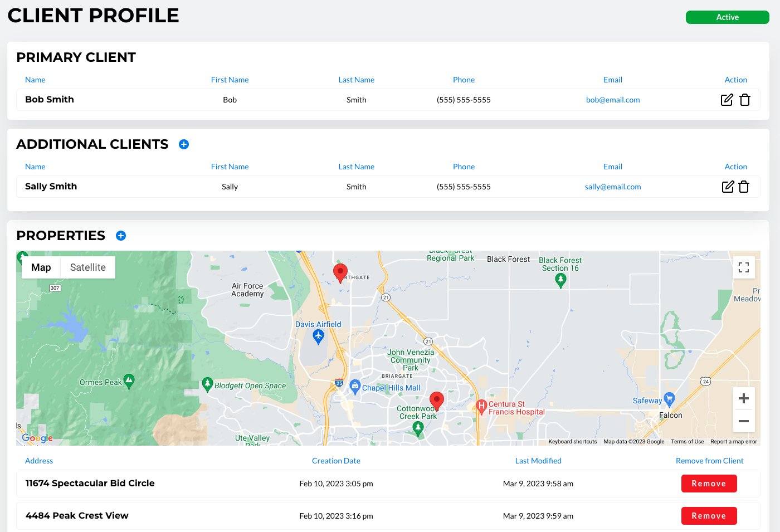The height and width of the screenshot is (532, 780).
Task: Zoom in on the map
Action: 744,398
